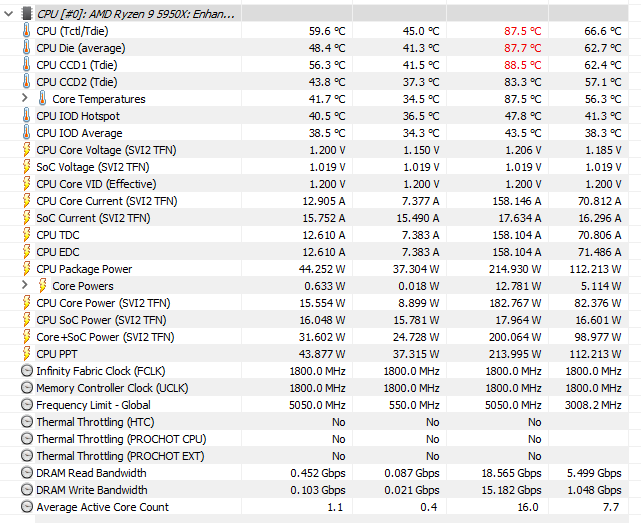Viewport: 641px width, 523px height.
Task: Collapse the CPU [#0] AMD Ryzen 9 5950X group
Action: 8,14
